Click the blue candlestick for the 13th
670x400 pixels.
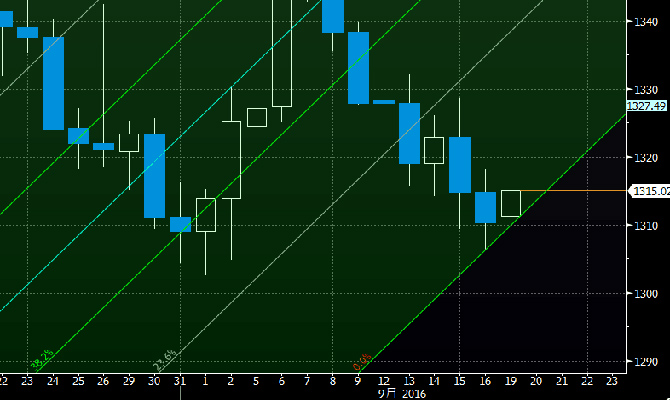pyautogui.click(x=408, y=132)
